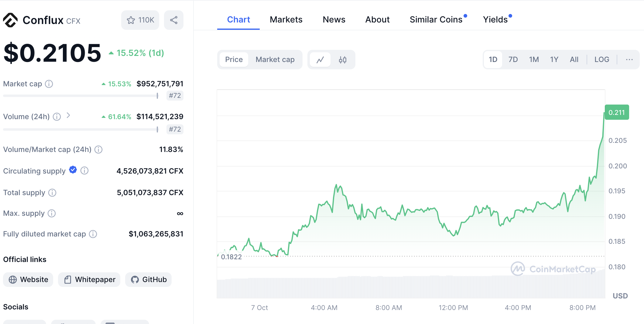Open Max. supply info icon
The height and width of the screenshot is (324, 644).
(52, 213)
